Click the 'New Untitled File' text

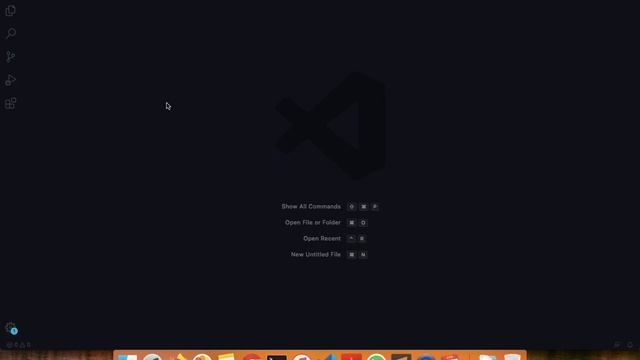pos(316,254)
